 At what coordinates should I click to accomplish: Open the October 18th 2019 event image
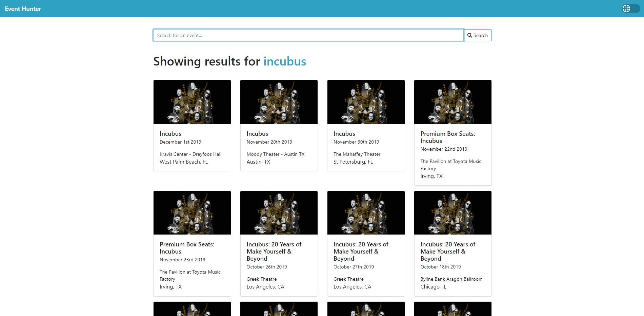pyautogui.click(x=453, y=213)
